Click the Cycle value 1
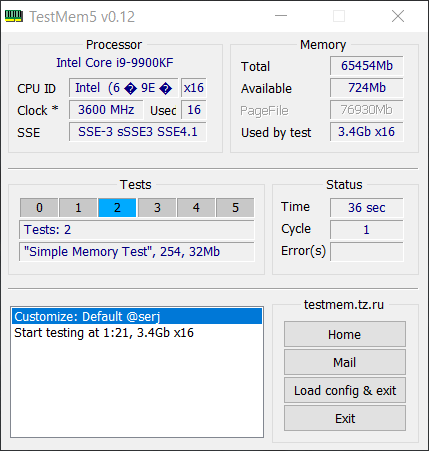429x451 pixels. pyautogui.click(x=367, y=230)
